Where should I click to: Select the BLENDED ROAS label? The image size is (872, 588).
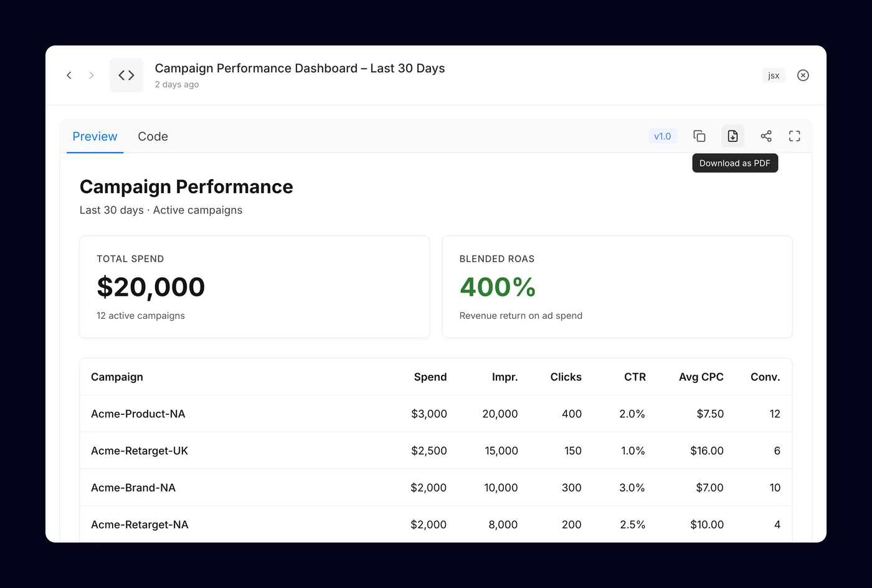click(x=497, y=259)
